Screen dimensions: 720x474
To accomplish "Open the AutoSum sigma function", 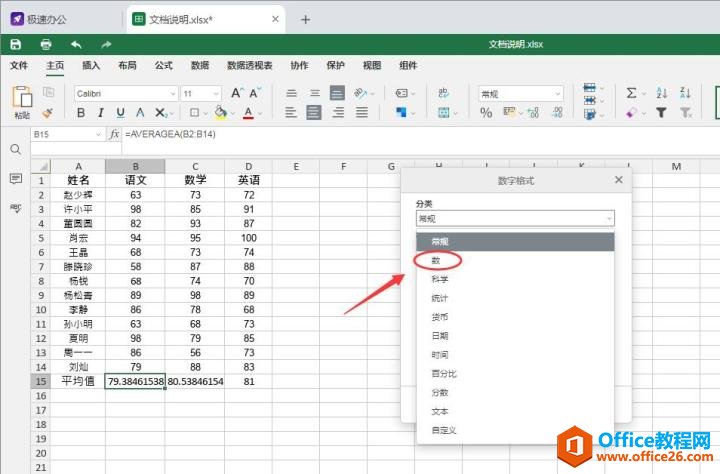I will [632, 93].
